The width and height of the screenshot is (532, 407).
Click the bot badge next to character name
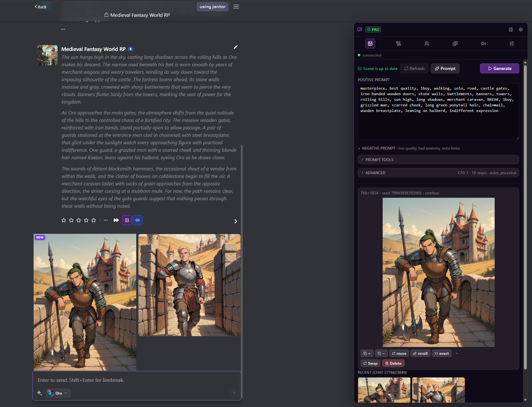click(131, 49)
